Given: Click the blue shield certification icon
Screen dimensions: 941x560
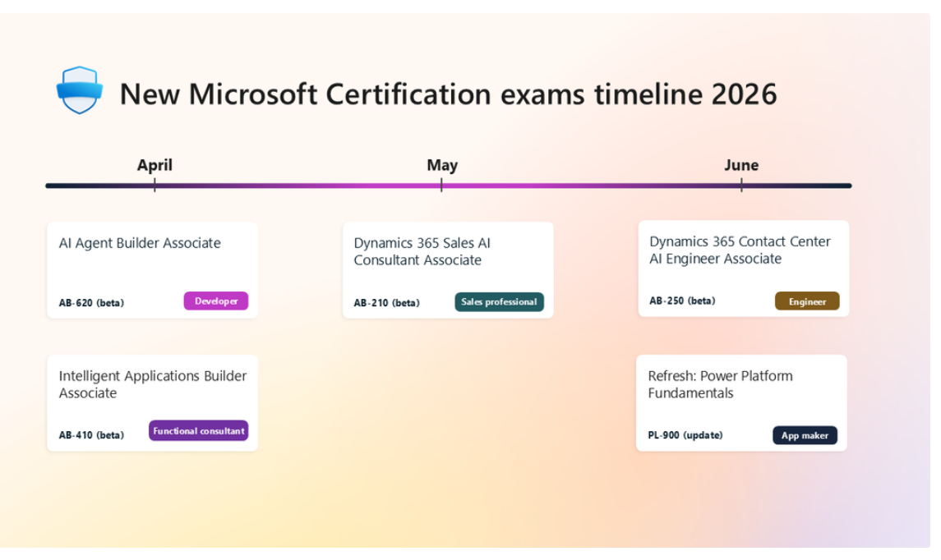Looking at the screenshot, I should [x=80, y=90].
